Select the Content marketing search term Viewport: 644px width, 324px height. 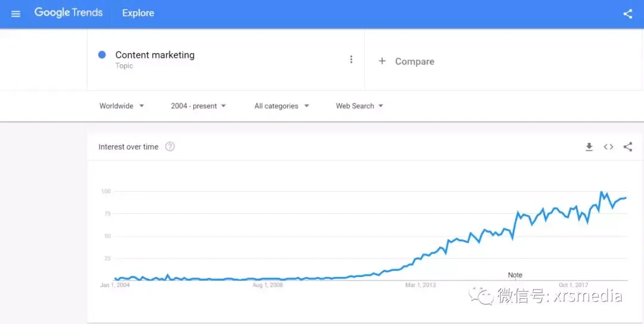coord(155,55)
